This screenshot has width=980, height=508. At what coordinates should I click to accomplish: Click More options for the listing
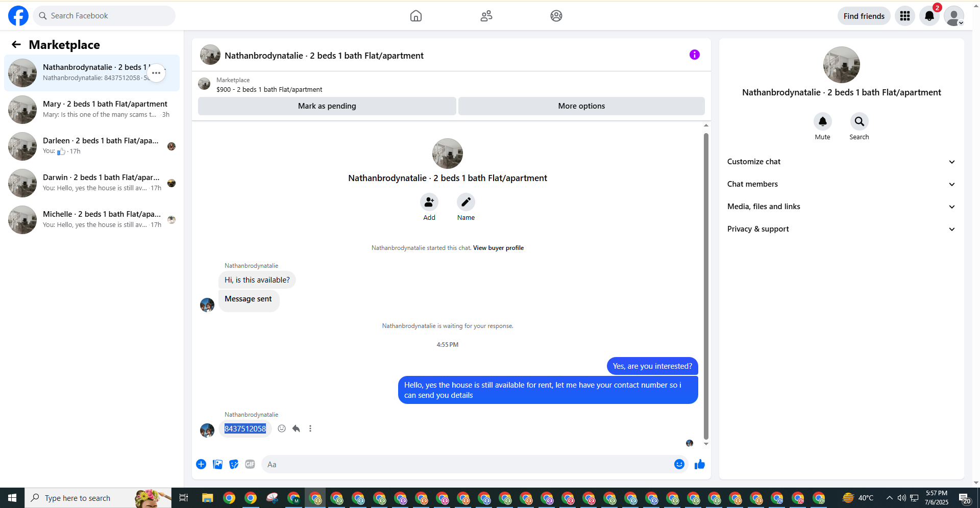tap(581, 106)
